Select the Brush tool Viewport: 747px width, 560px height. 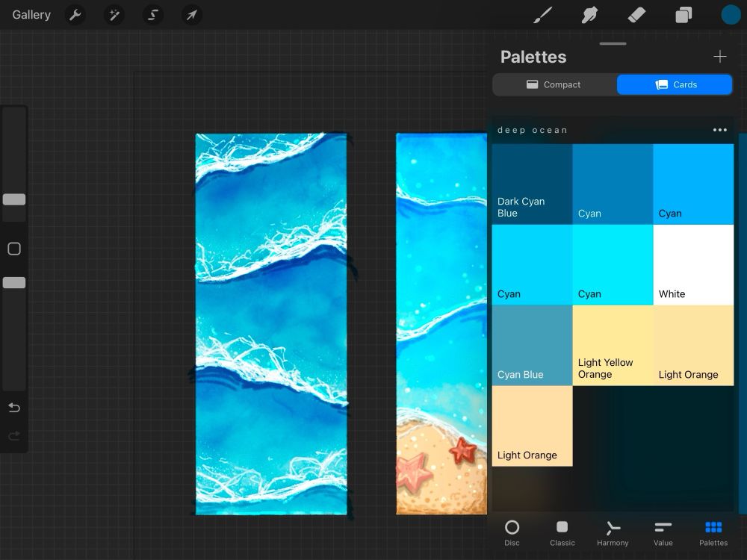point(543,15)
